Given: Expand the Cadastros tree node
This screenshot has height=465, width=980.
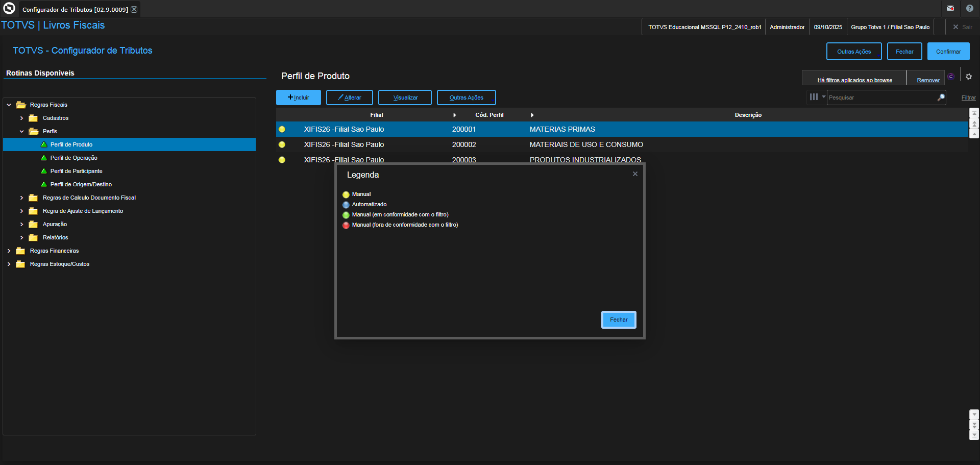Looking at the screenshot, I should tap(21, 118).
